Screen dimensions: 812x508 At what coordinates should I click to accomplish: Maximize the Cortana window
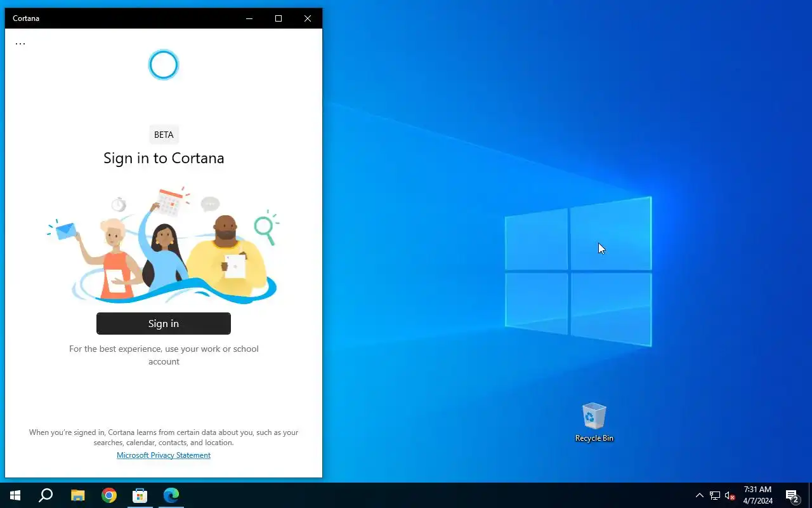(x=278, y=18)
